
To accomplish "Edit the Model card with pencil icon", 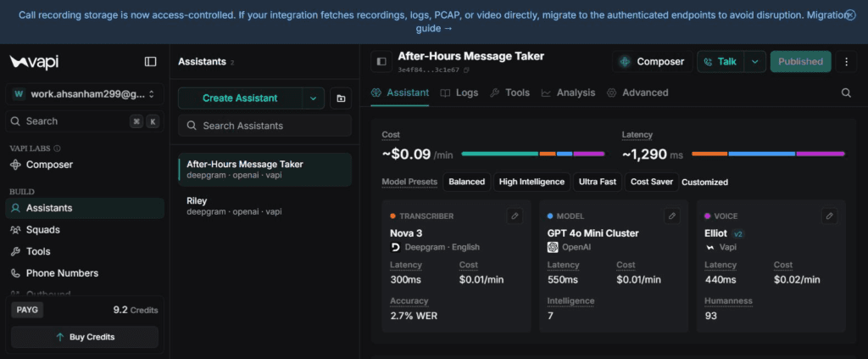I will tap(672, 216).
